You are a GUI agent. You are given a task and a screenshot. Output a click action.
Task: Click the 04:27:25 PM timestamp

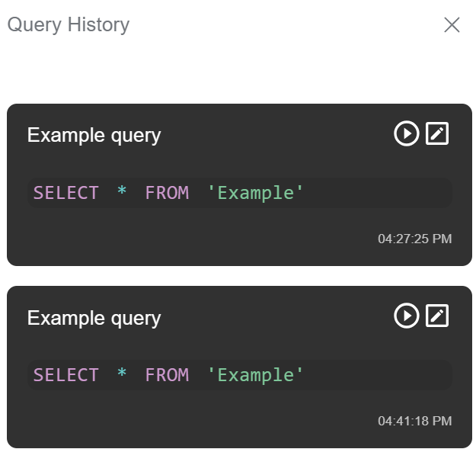click(414, 239)
